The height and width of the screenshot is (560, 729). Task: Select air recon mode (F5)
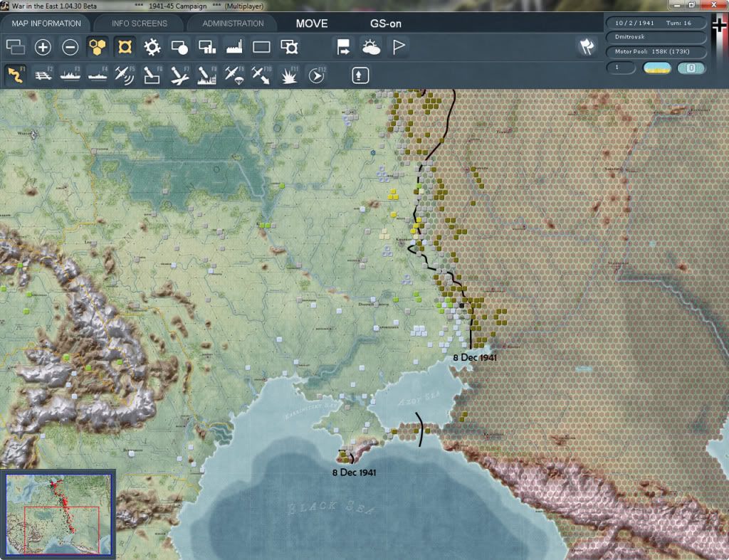pos(125,75)
